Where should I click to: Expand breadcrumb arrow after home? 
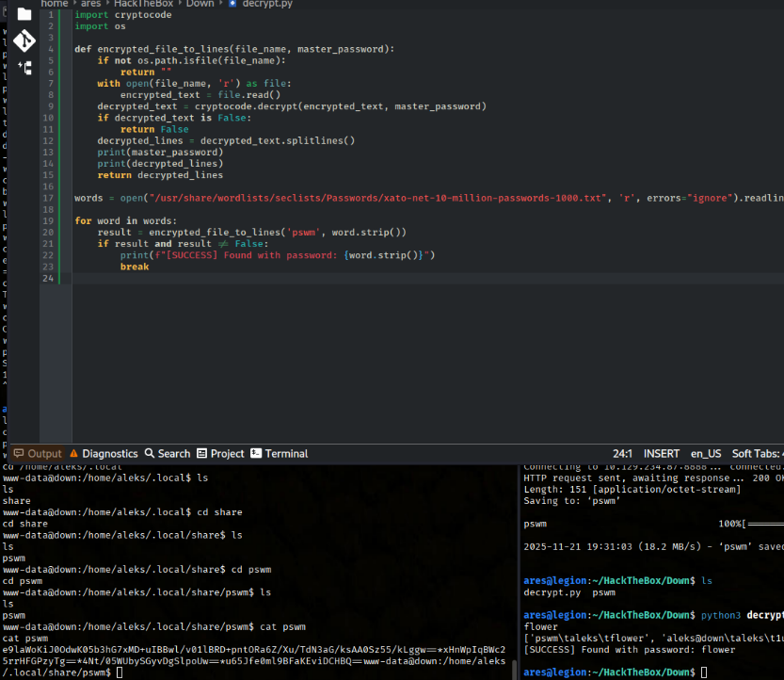click(74, 3)
